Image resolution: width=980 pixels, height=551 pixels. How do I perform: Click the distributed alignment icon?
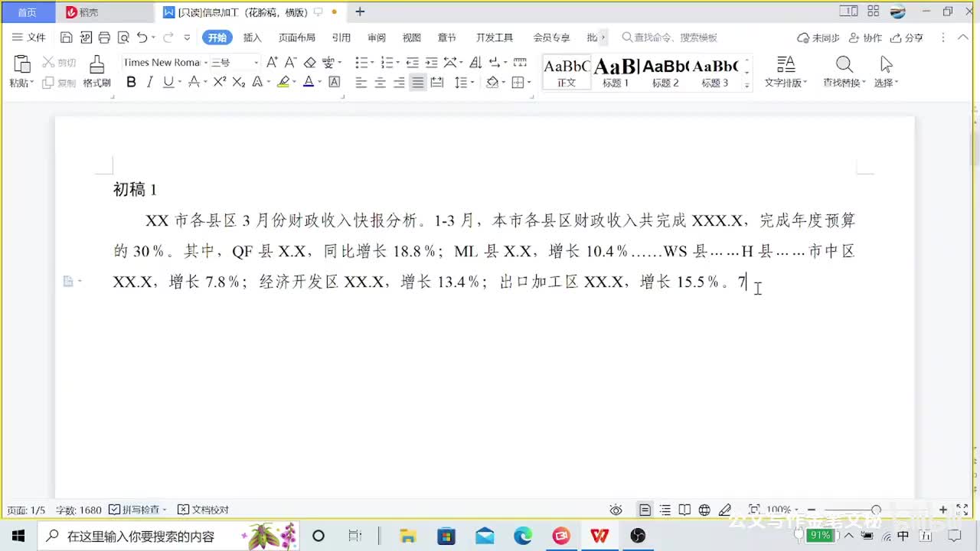pos(437,82)
